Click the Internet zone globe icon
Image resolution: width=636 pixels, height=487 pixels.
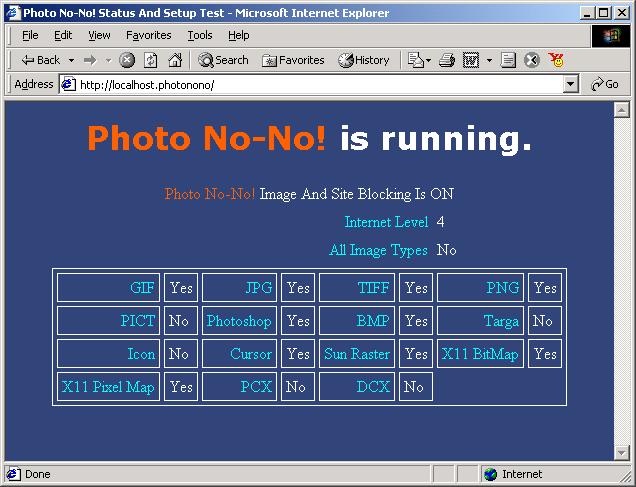point(490,474)
